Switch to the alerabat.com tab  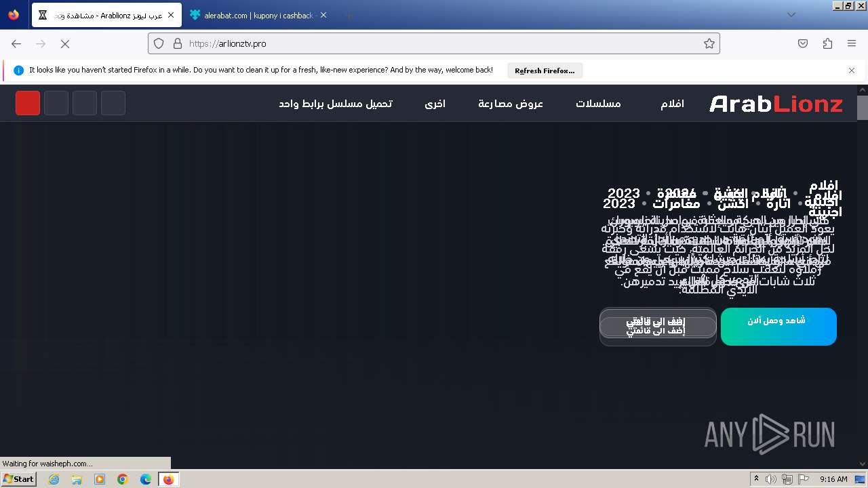coord(258,15)
